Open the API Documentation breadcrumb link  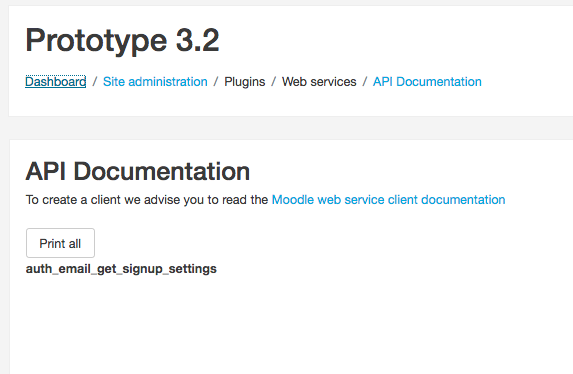point(427,82)
